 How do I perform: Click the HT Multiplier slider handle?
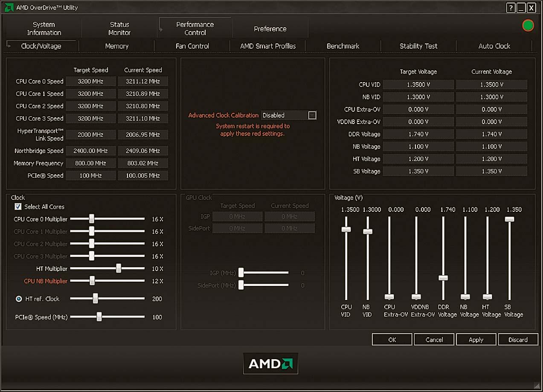click(119, 268)
